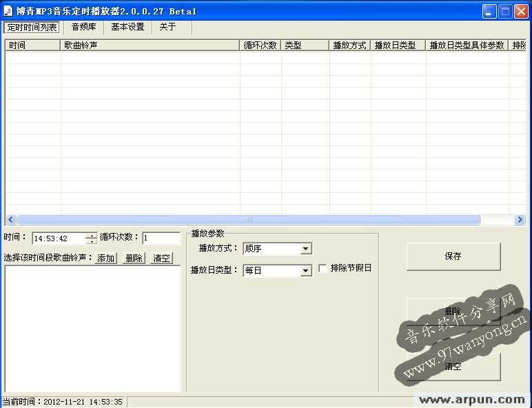Click the 播放方式 column header
The width and height of the screenshot is (532, 408).
pos(350,45)
